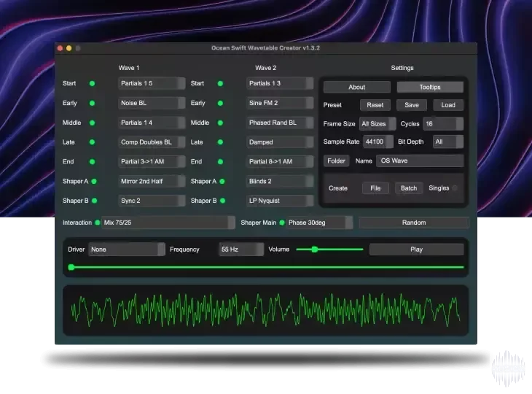Open the Sine FM 2 dropdown
Viewport: 532px width, 394px height.
coord(280,104)
